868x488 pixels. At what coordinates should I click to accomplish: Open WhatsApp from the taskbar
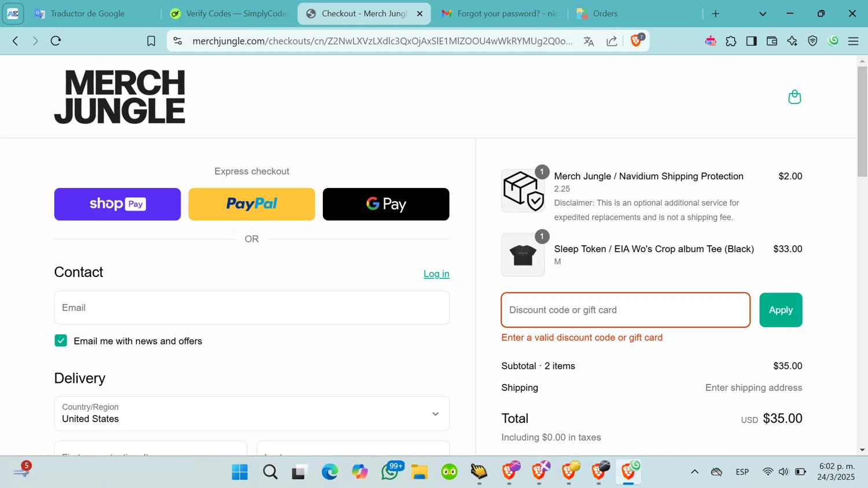click(390, 472)
